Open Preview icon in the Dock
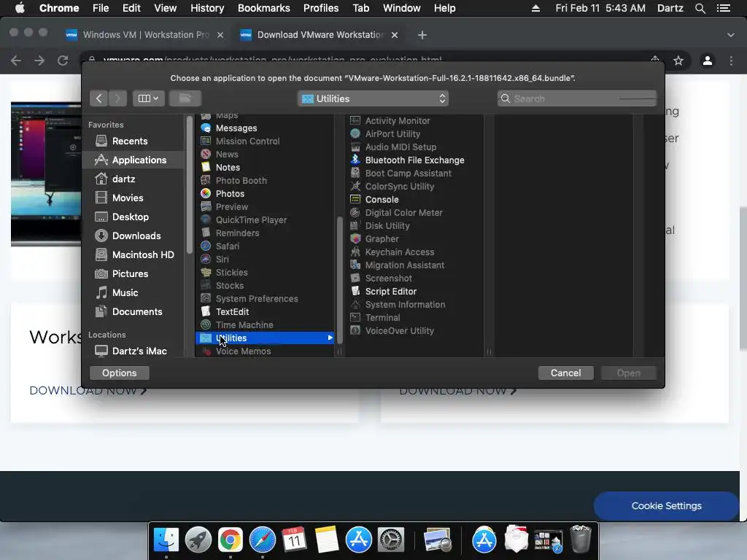Viewport: 747px width, 560px height. [438, 540]
